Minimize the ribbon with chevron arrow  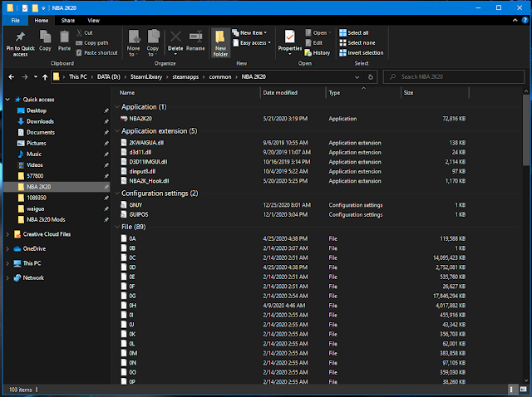pos(515,20)
